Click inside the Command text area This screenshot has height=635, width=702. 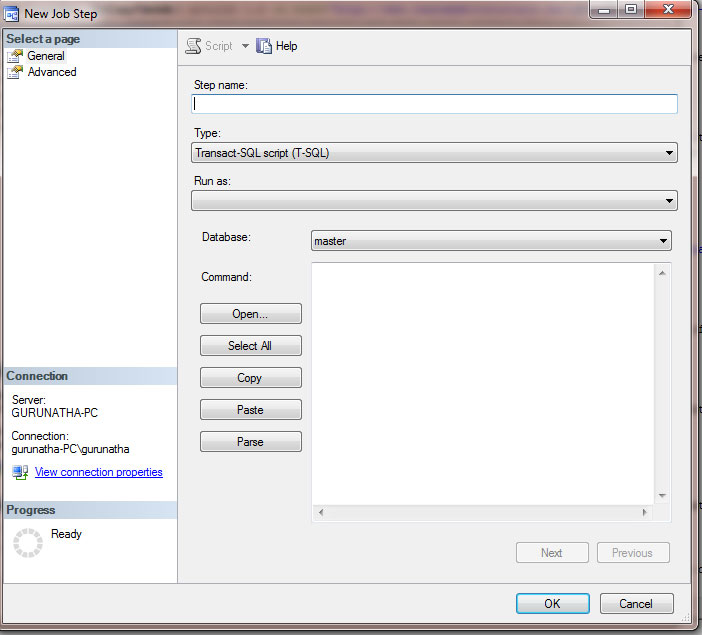click(x=482, y=380)
